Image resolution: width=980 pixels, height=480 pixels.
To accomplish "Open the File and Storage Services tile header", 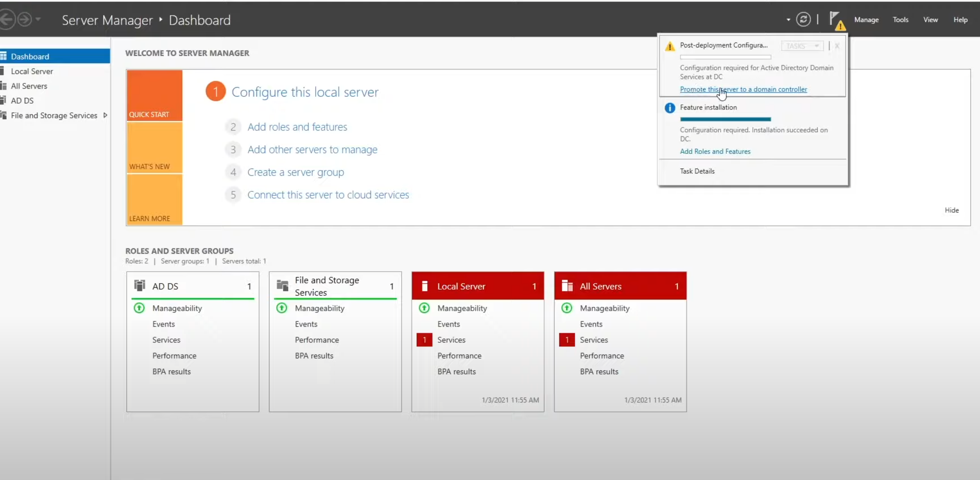I will (335, 286).
